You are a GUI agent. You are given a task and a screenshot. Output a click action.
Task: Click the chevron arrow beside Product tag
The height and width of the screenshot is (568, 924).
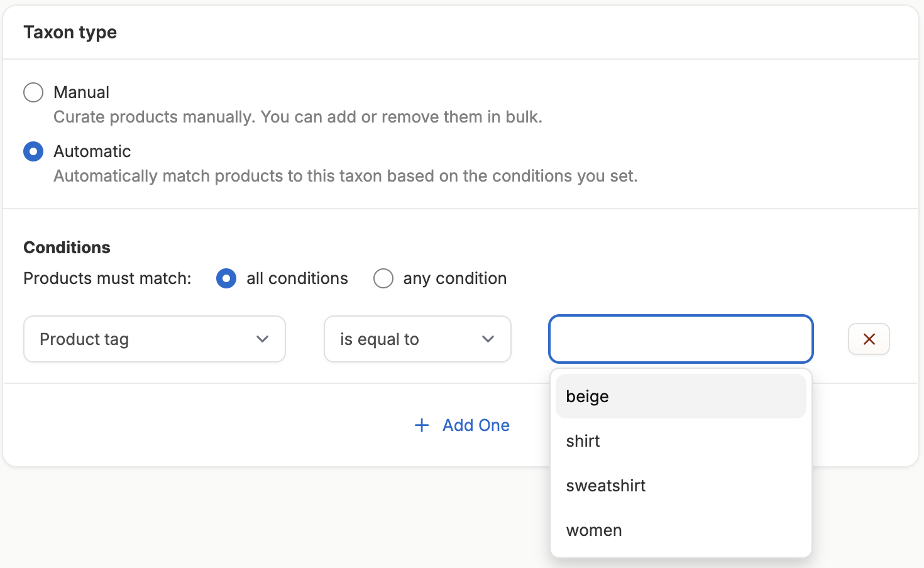tap(263, 339)
